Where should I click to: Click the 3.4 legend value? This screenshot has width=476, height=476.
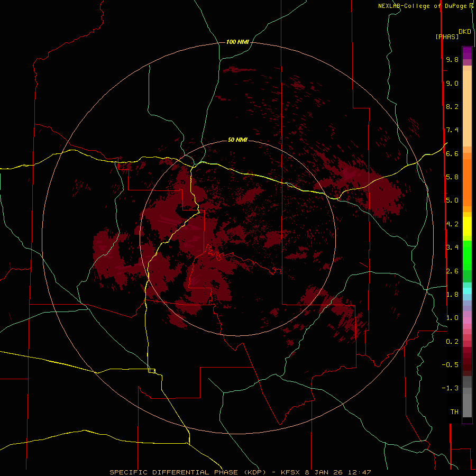452,248
